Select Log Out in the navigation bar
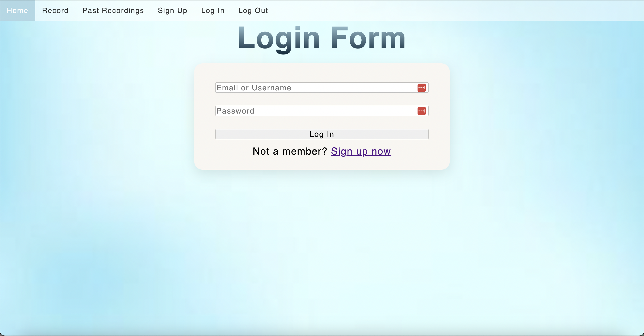644x336 pixels. pyautogui.click(x=253, y=10)
